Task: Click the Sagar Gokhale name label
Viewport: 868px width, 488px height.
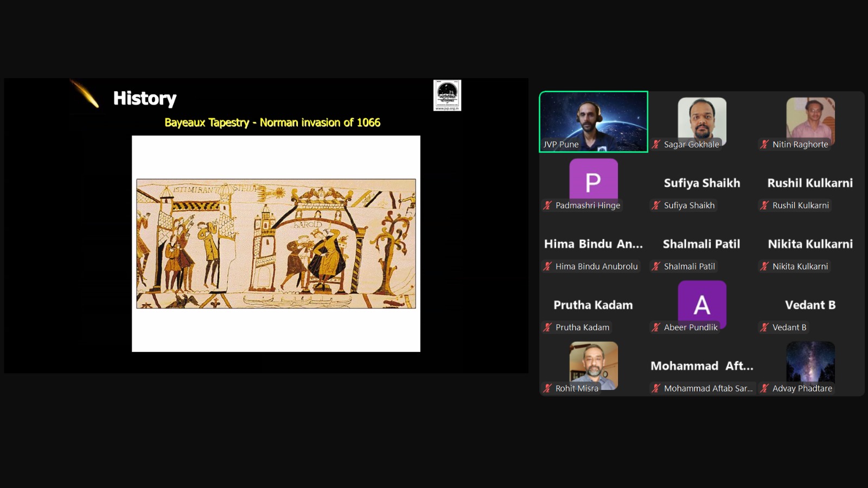Action: coord(692,144)
